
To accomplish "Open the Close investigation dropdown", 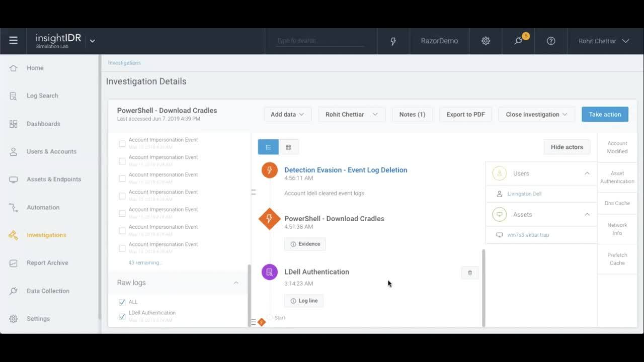I will [536, 114].
